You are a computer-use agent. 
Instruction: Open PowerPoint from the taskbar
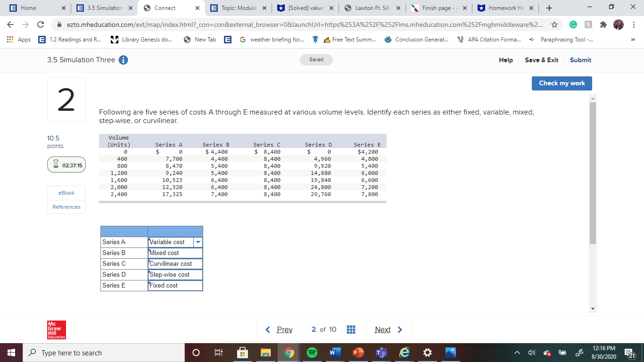tap(358, 352)
